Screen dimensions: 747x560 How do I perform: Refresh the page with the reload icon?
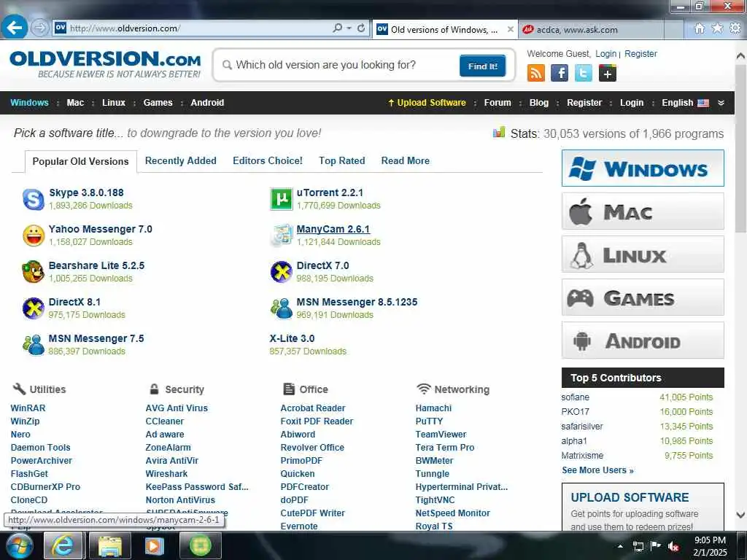click(361, 28)
